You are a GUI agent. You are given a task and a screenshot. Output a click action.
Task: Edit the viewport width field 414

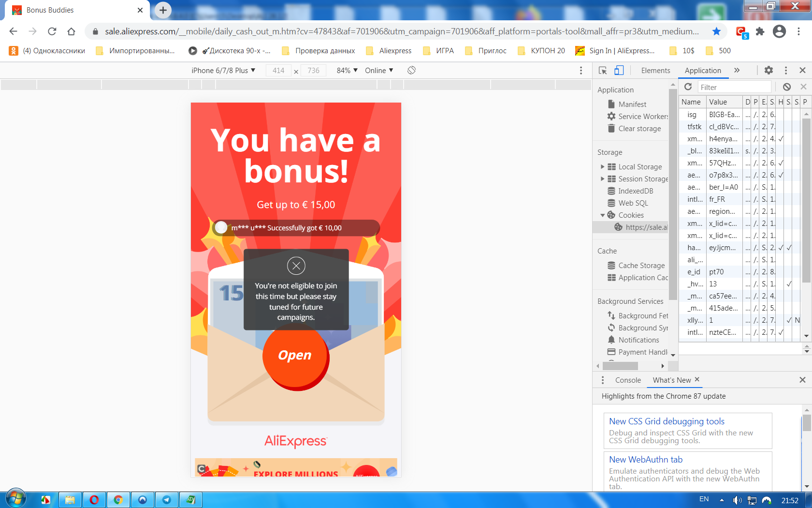(x=278, y=71)
